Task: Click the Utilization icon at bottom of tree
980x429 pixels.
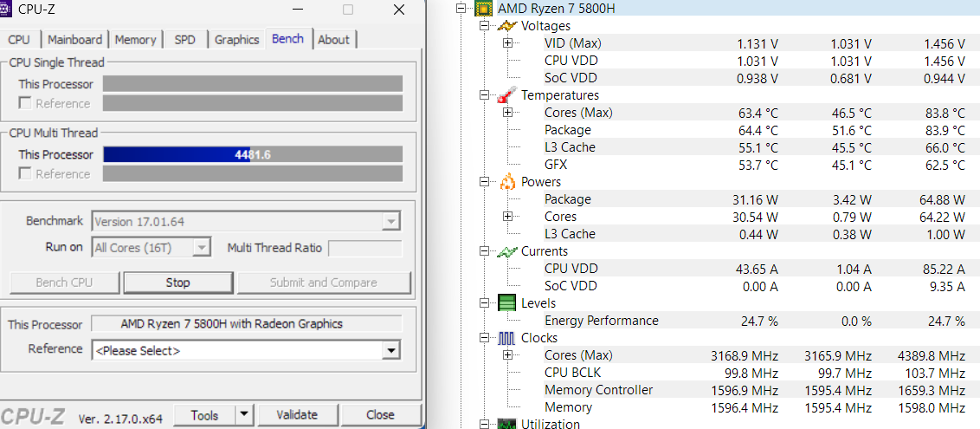Action: [506, 424]
